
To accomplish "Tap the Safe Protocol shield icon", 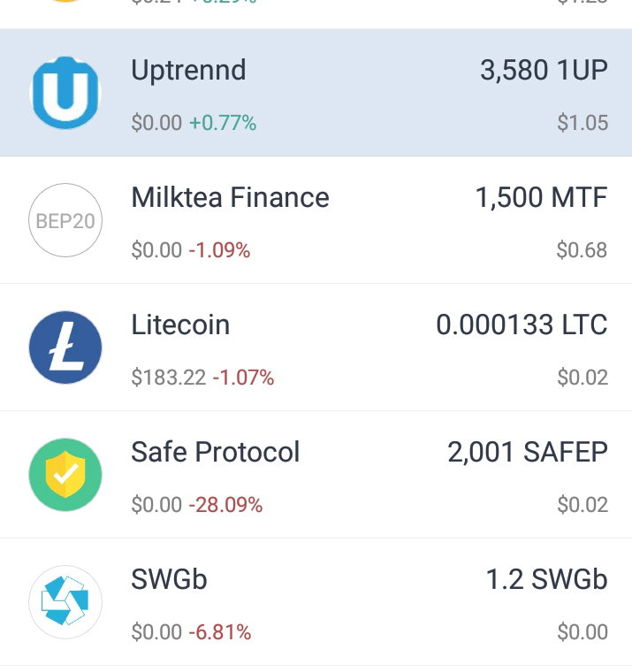I will coord(65,475).
